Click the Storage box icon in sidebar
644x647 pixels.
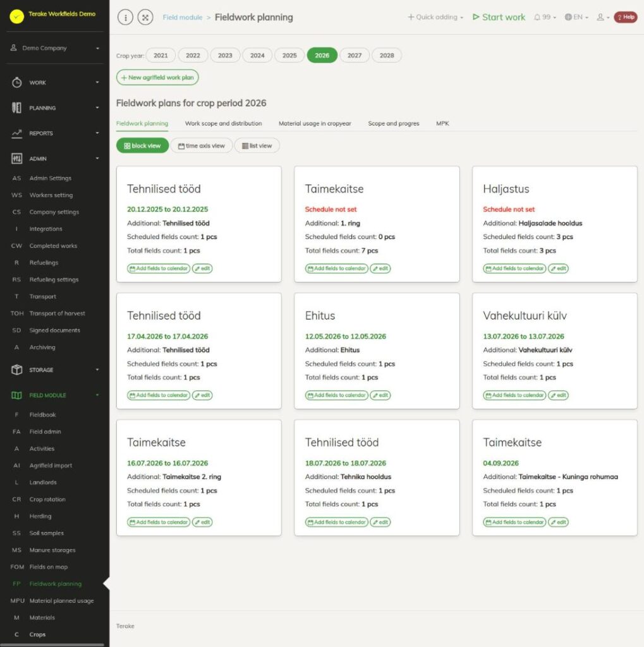(16, 370)
